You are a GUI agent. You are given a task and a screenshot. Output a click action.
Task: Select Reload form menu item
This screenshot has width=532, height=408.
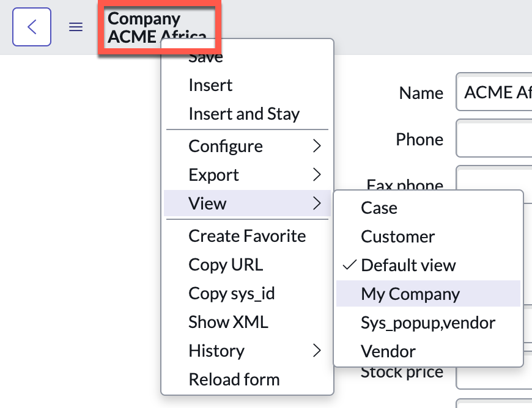coord(247,379)
